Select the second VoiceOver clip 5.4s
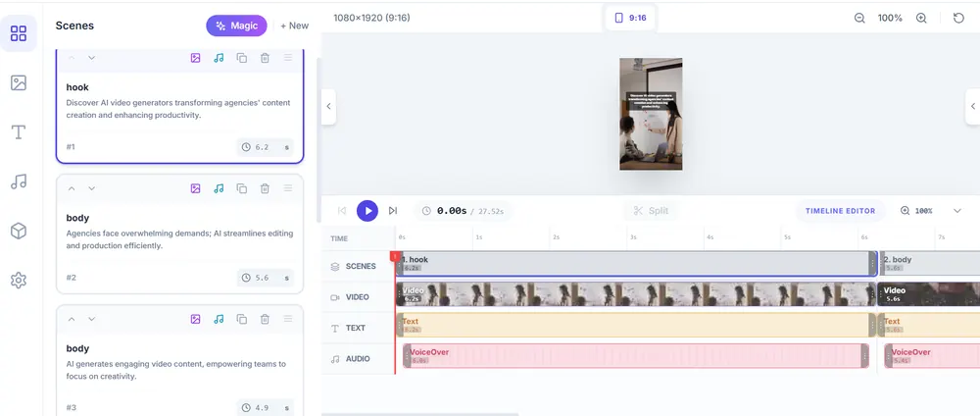Image resolution: width=980 pixels, height=416 pixels. point(932,356)
